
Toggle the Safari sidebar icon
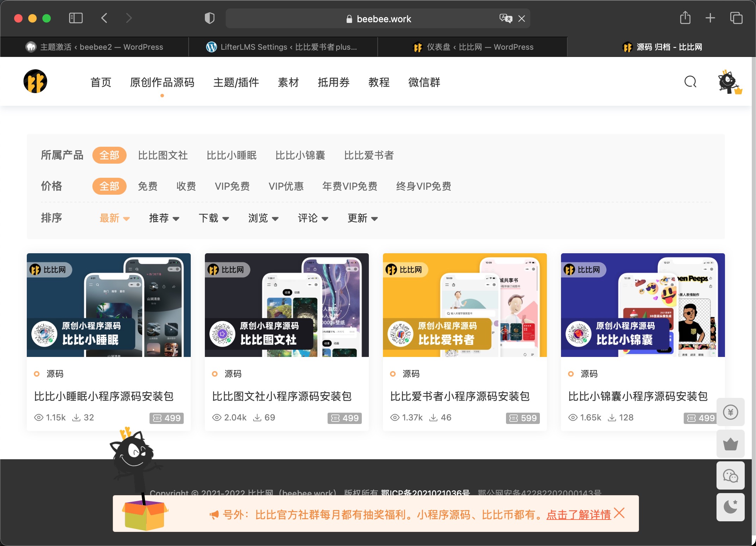tap(76, 18)
